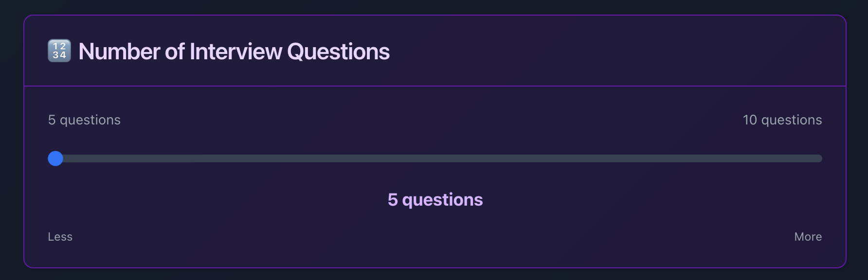This screenshot has height=280, width=868.
Task: Click the numeric keypad emoji beside the heading
Action: click(x=59, y=51)
